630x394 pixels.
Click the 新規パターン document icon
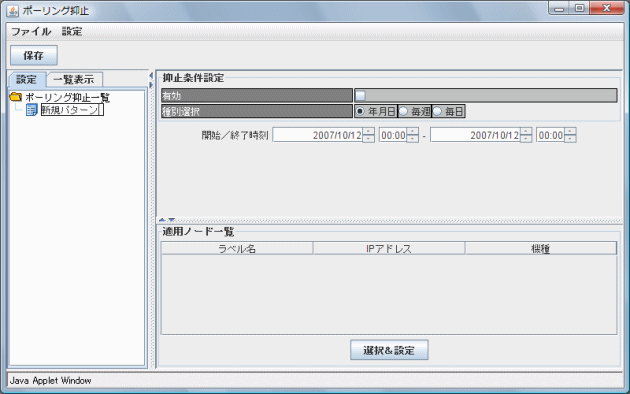coord(32,110)
